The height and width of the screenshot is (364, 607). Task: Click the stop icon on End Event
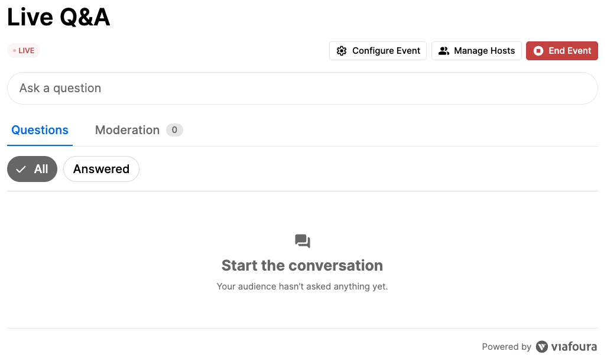[x=538, y=51]
